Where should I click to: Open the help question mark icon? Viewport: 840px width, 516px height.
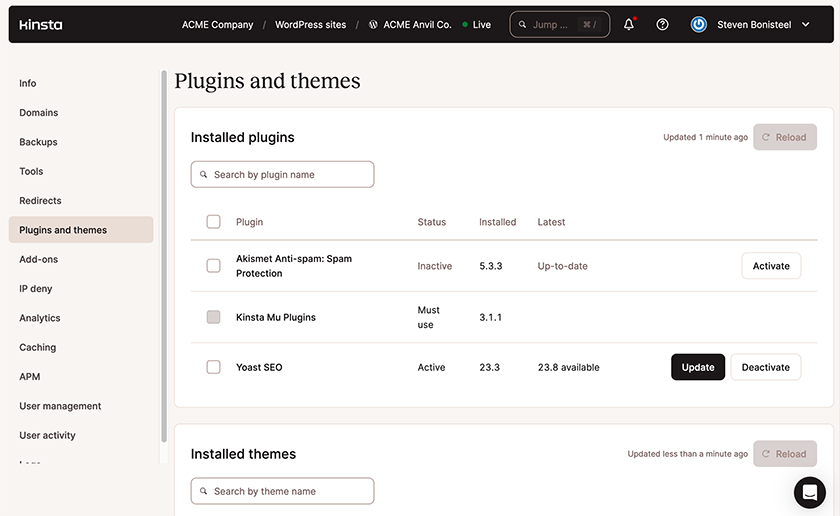click(x=662, y=25)
